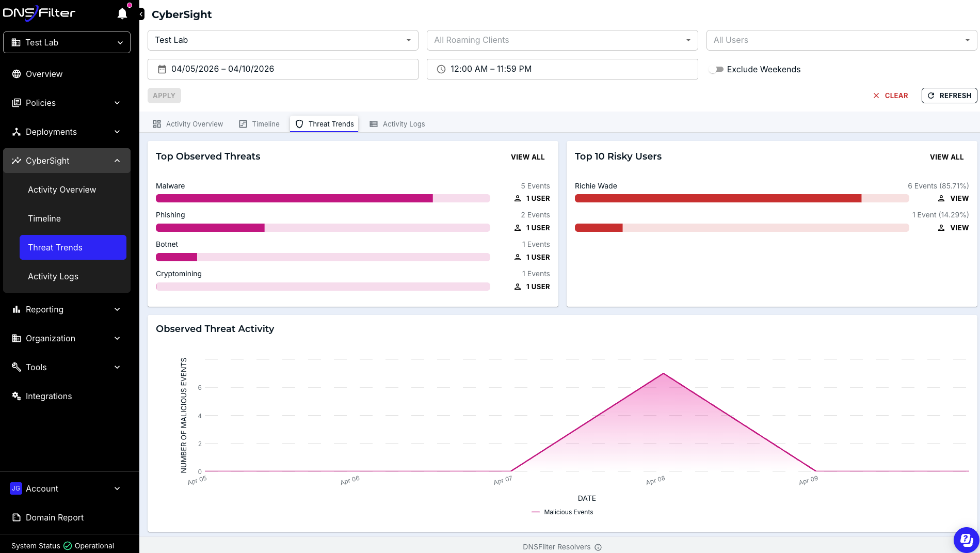Toggle the Exclude Weekends switch
Image resolution: width=980 pixels, height=553 pixels.
pyautogui.click(x=716, y=69)
